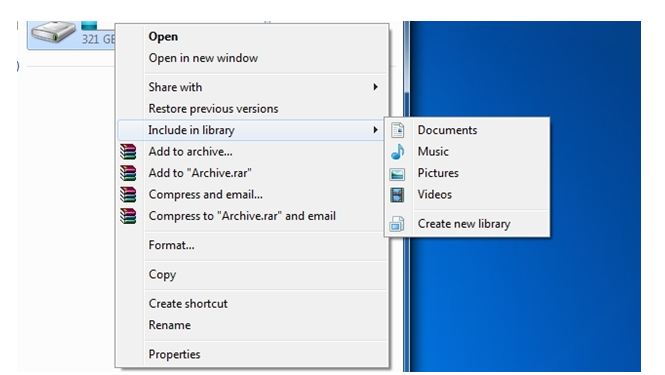This screenshot has height=375, width=665.
Task: Click the hard drive icon labeled 321 GB
Action: click(53, 32)
